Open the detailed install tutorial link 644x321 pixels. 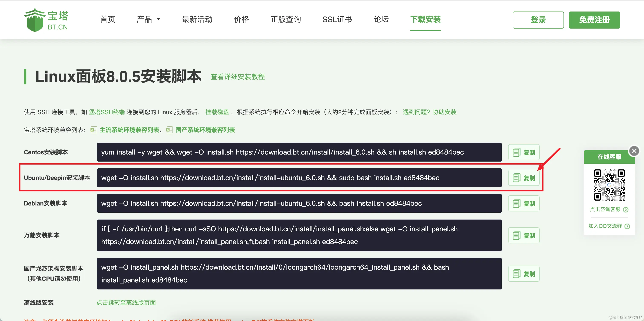coord(237,77)
